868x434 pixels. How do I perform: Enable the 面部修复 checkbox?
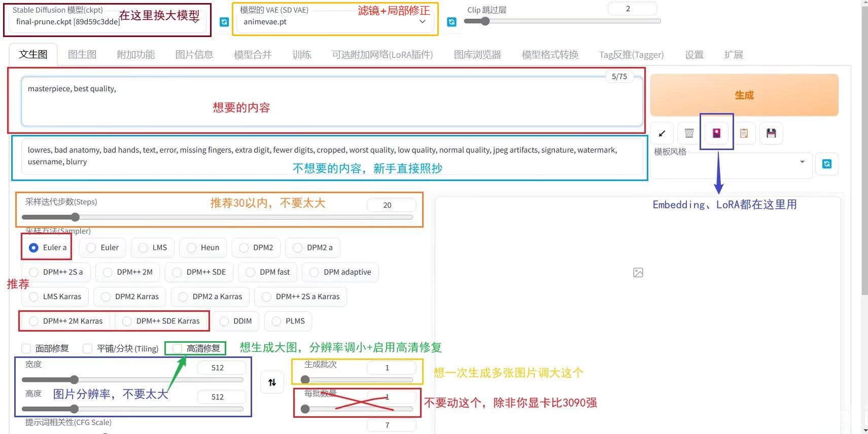(x=26, y=348)
